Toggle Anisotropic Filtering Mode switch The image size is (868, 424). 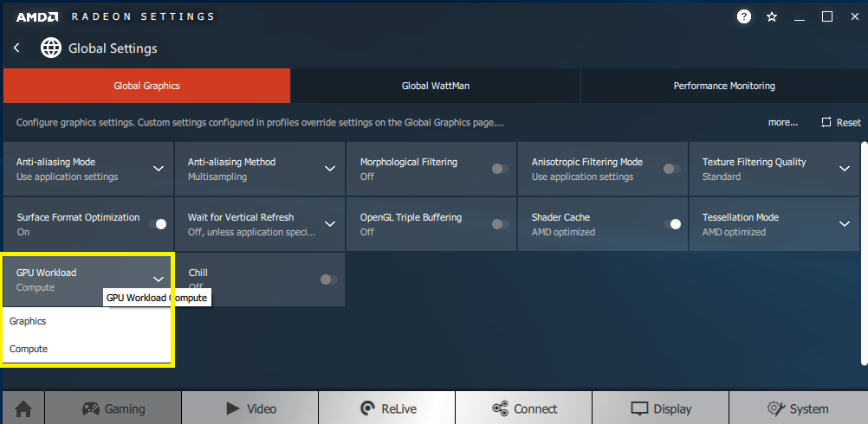(x=672, y=169)
